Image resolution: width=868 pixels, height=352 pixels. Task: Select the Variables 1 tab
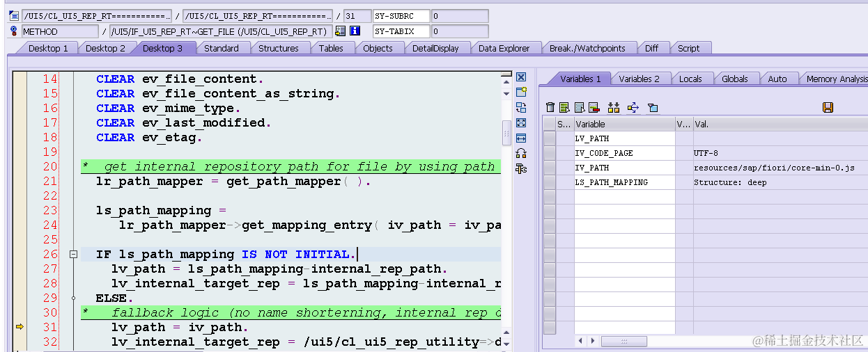coord(580,79)
